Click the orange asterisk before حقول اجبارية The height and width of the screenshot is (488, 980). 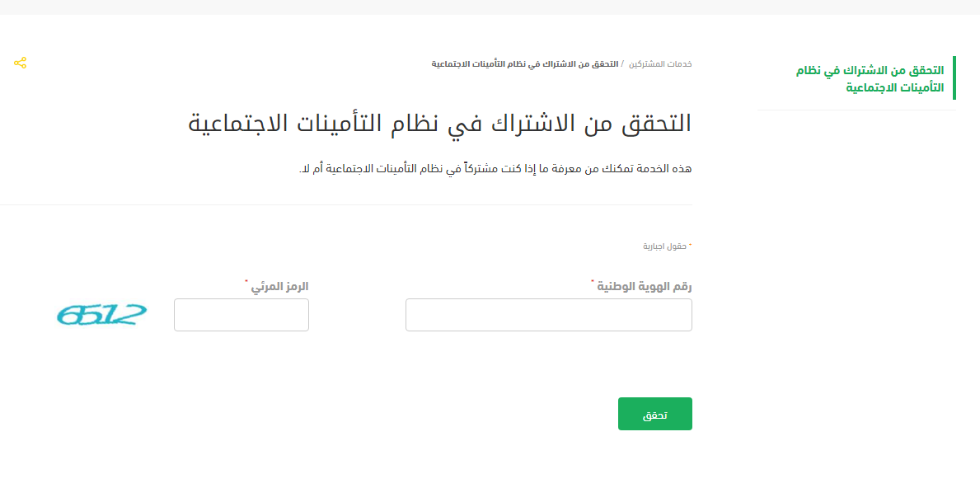[x=691, y=246]
